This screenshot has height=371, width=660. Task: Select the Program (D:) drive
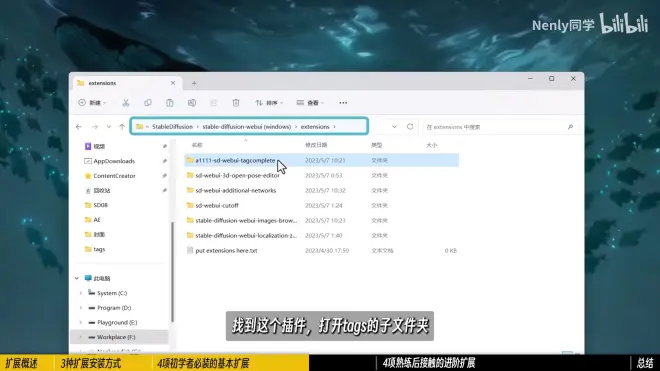[x=114, y=308]
